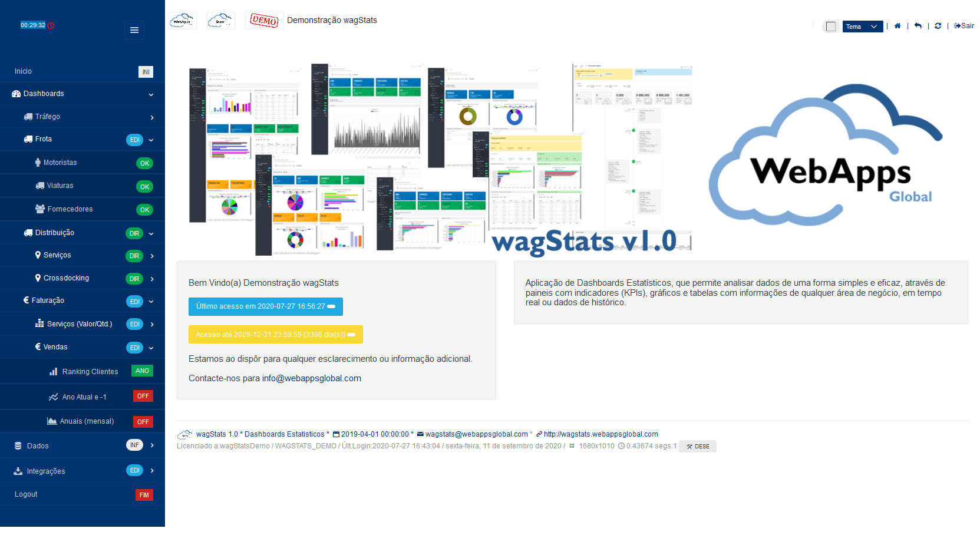Toggle the OFF badge for Ano Atual e -1
The width and height of the screenshot is (980, 535).
[x=143, y=397]
